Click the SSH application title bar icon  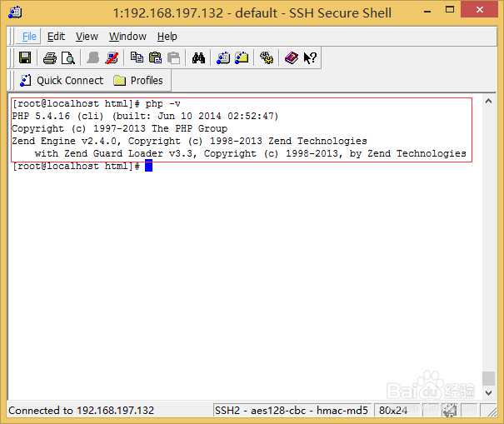[x=15, y=12]
